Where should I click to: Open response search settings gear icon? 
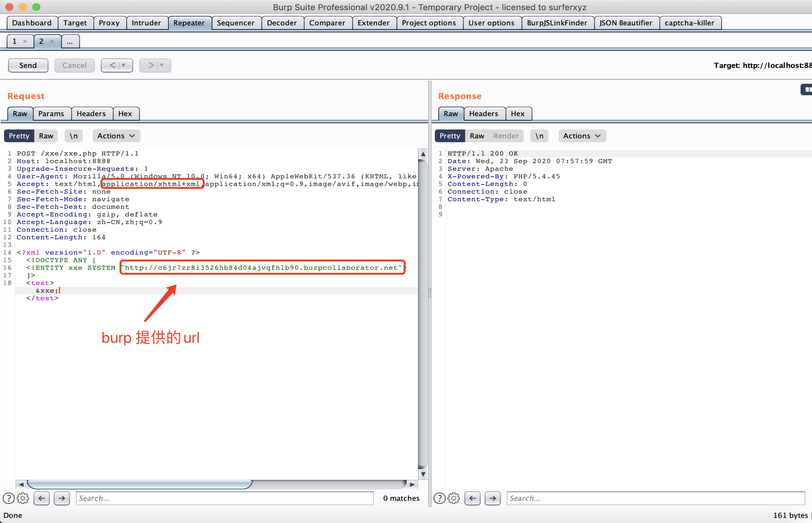[x=454, y=498]
